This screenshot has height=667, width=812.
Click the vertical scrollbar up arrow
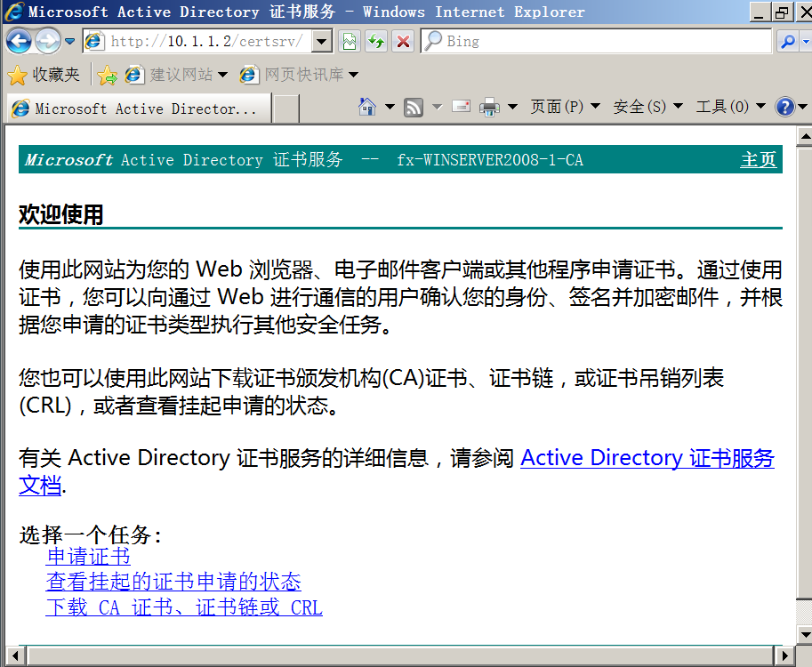(804, 136)
